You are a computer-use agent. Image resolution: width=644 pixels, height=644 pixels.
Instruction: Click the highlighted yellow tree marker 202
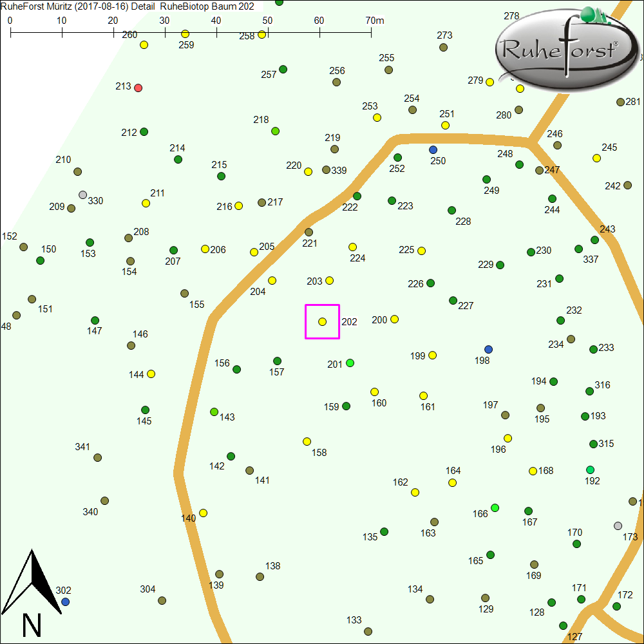pyautogui.click(x=323, y=321)
